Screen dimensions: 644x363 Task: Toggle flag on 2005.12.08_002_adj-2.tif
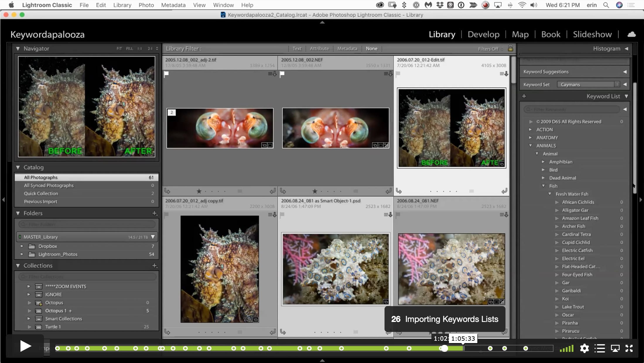166,74
